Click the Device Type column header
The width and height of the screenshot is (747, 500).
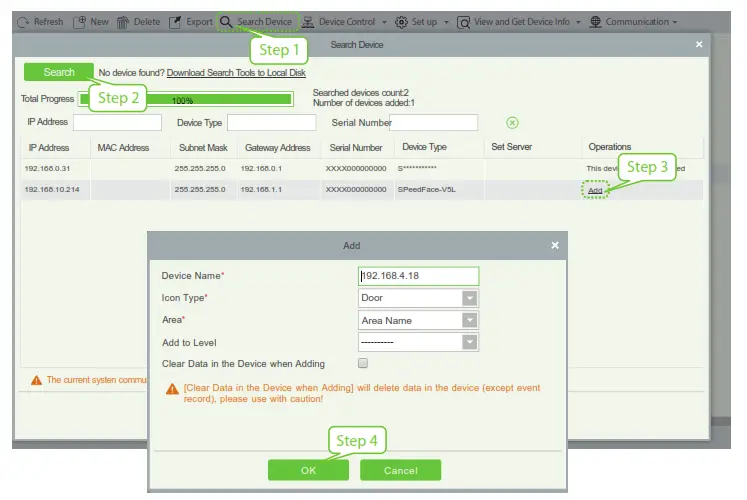(x=424, y=147)
